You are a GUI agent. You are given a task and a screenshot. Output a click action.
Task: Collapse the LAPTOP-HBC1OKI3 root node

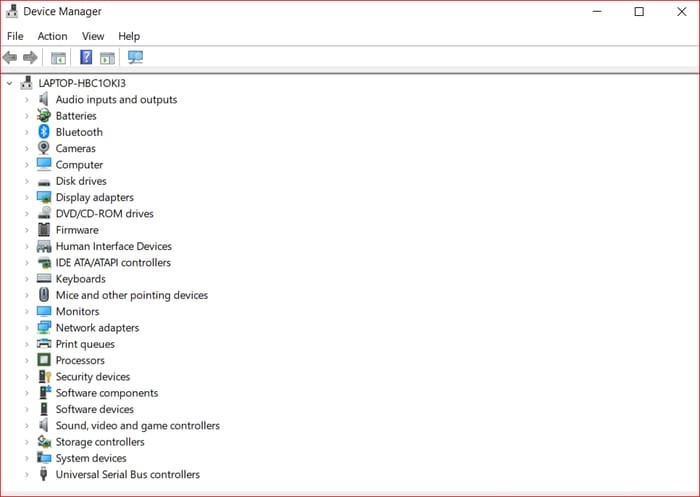(9, 83)
